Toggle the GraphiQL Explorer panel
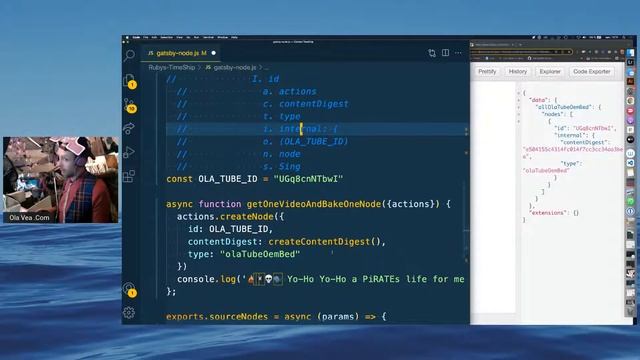 [550, 71]
